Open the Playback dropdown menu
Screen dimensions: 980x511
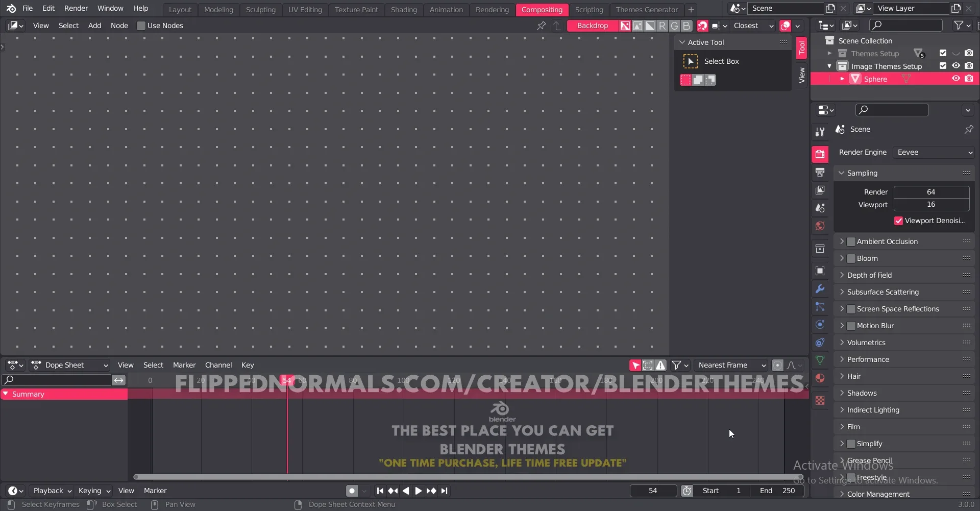tap(52, 491)
